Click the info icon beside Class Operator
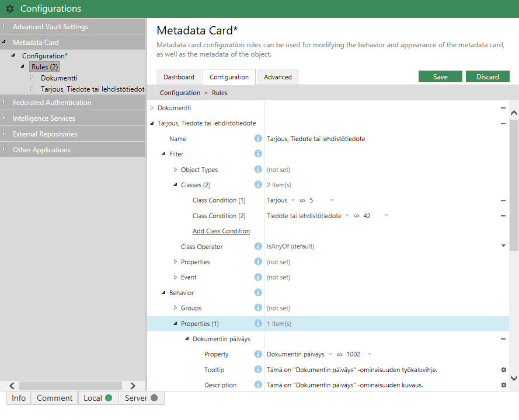 click(258, 247)
